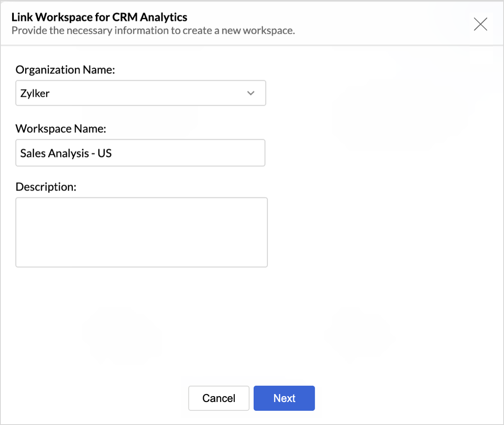Click the dialog subtitle text
This screenshot has height=425, width=504.
154,31
